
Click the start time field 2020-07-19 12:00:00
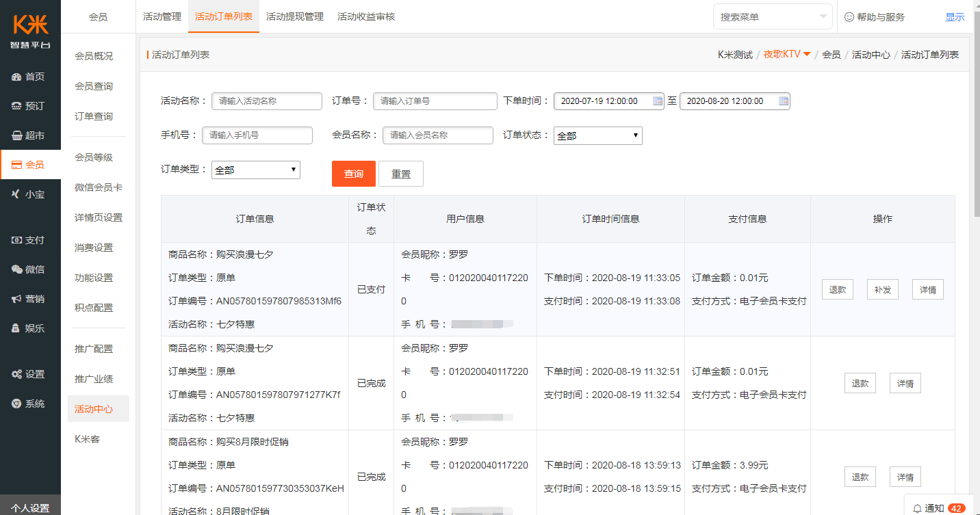point(609,101)
